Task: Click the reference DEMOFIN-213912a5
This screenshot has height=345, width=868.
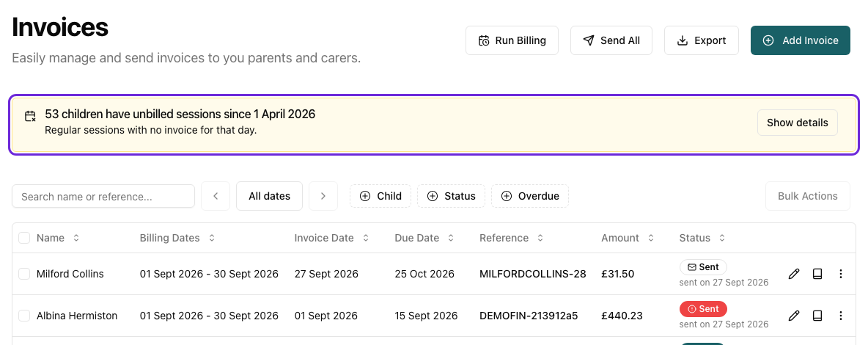Action: point(529,316)
